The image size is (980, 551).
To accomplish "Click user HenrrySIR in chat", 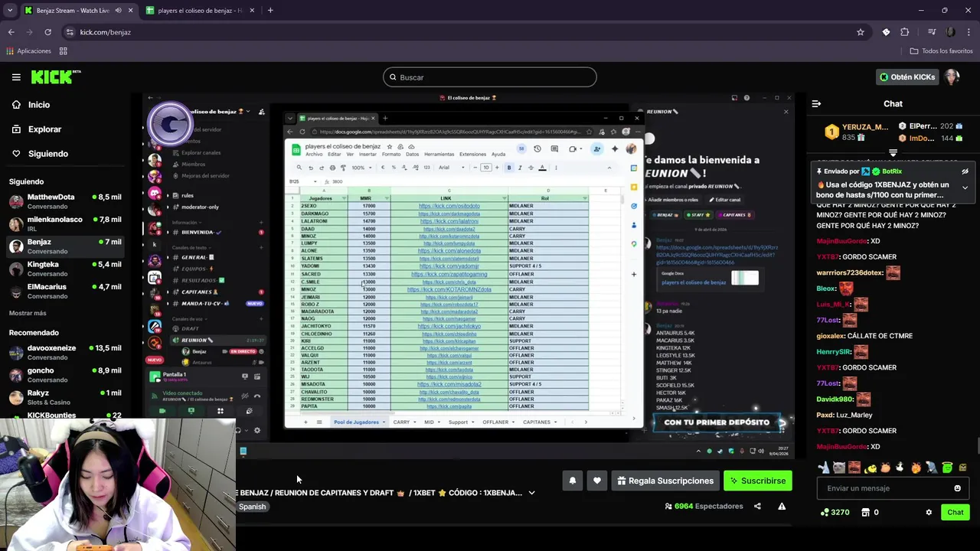I will click(834, 352).
